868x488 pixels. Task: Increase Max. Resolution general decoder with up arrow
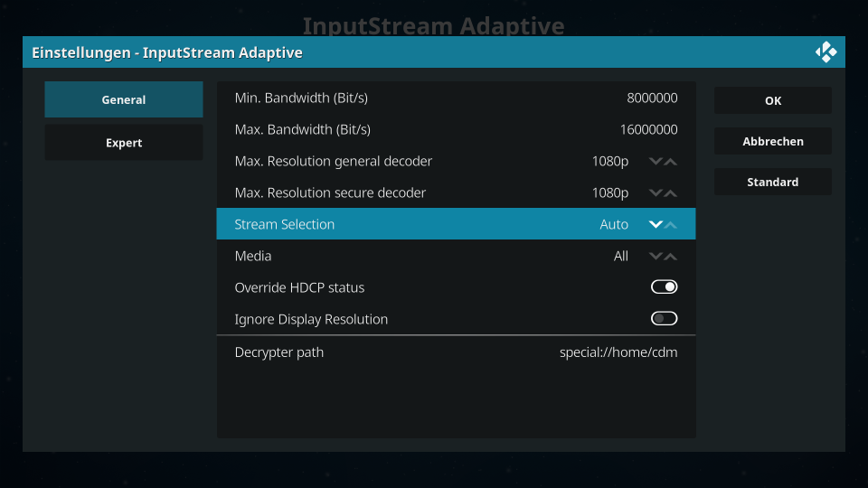670,162
